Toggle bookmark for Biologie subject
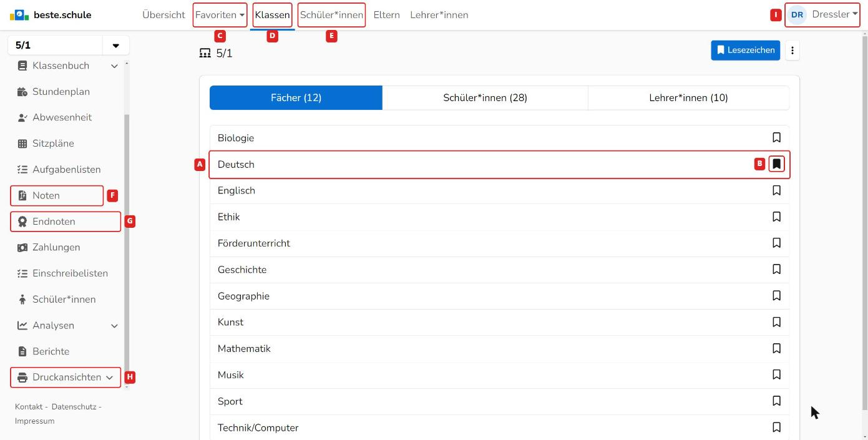 776,138
